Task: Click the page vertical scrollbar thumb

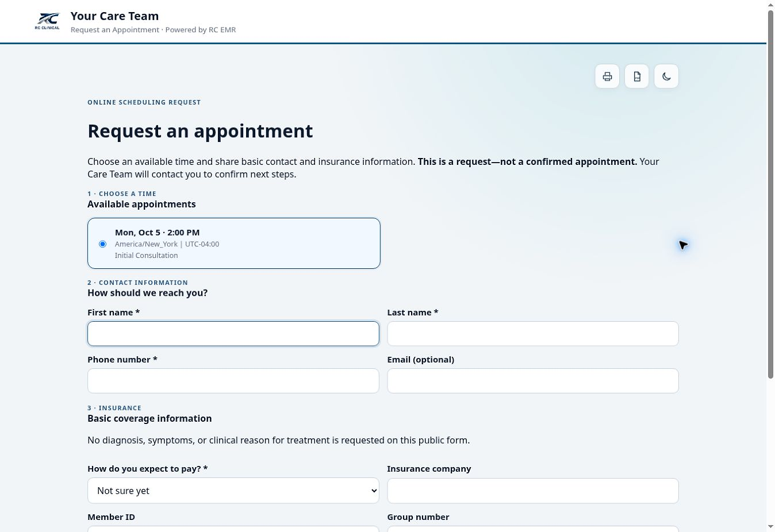Action: point(770,194)
